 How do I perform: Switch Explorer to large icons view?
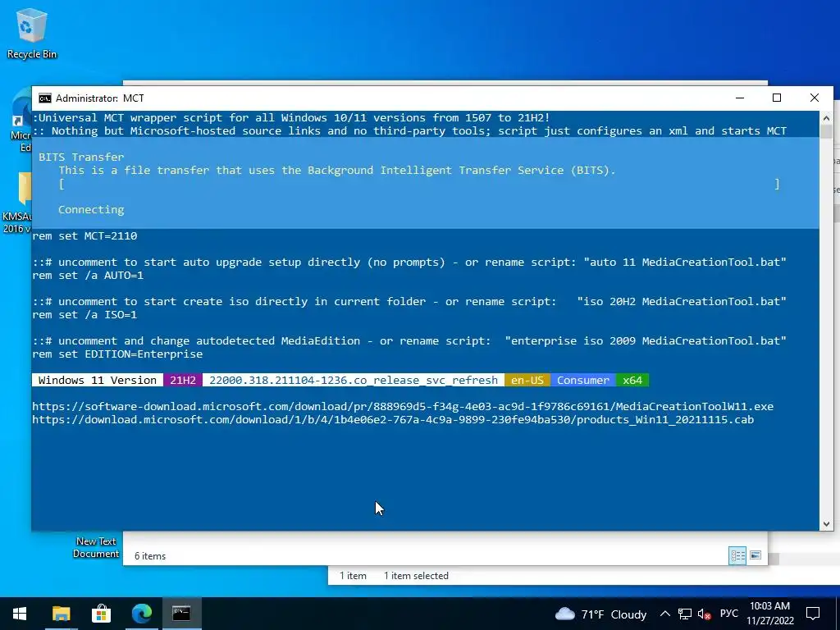pos(756,555)
